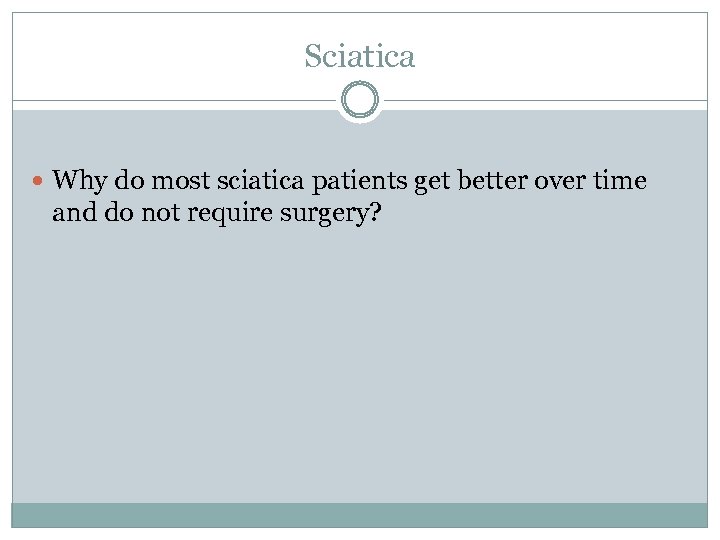Click the word 'Why' in the bullet
This screenshot has height=540, width=720.
[77, 181]
